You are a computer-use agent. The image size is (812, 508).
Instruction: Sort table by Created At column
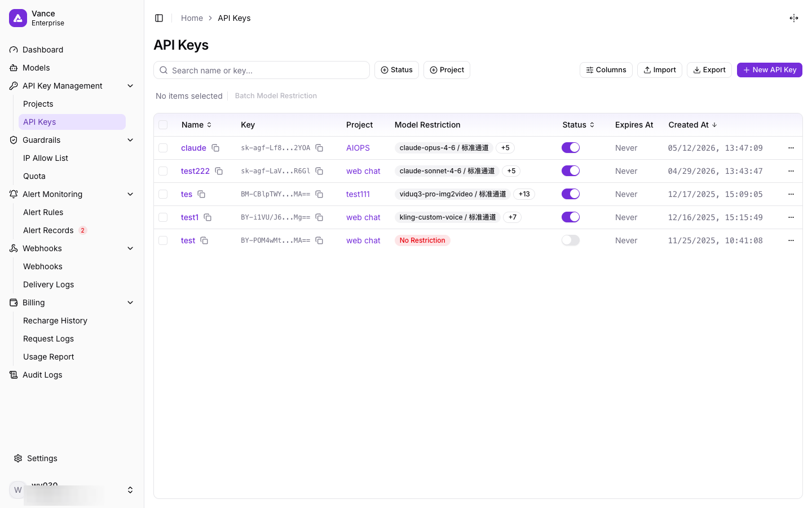692,125
